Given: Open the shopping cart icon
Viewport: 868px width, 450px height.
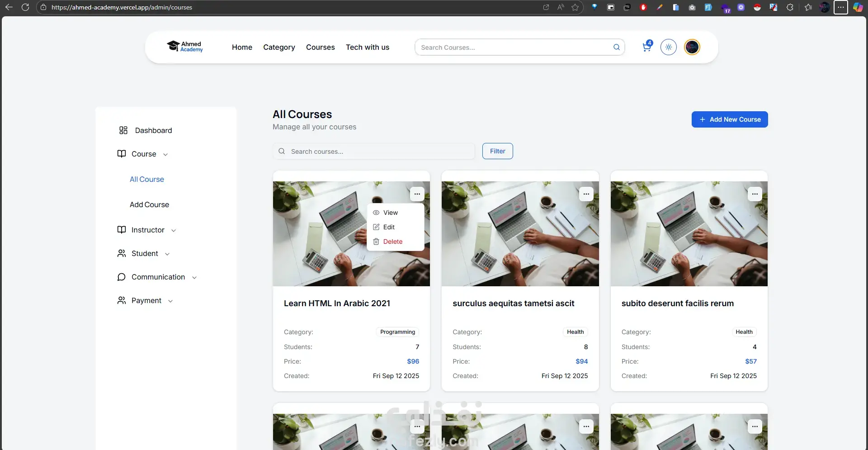Looking at the screenshot, I should 647,47.
